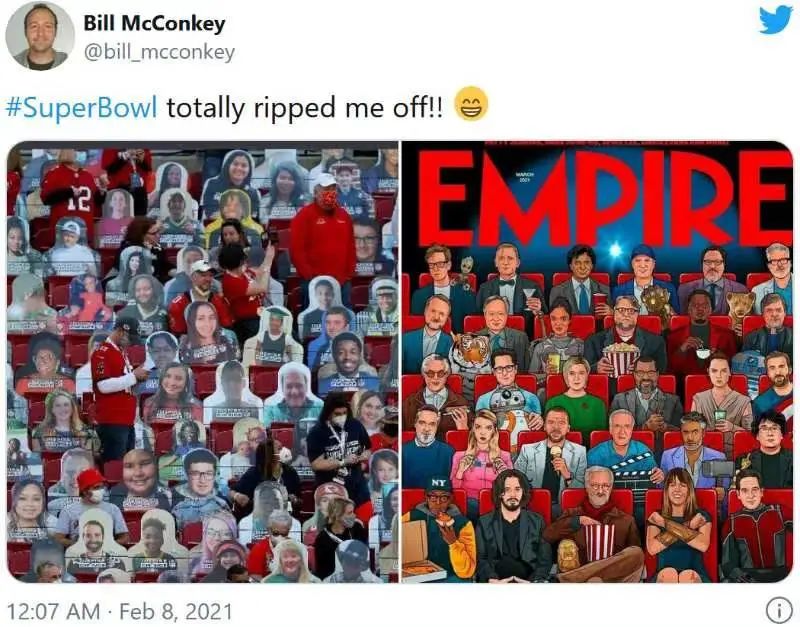Open the #SuperBowl hashtag

tap(82, 108)
